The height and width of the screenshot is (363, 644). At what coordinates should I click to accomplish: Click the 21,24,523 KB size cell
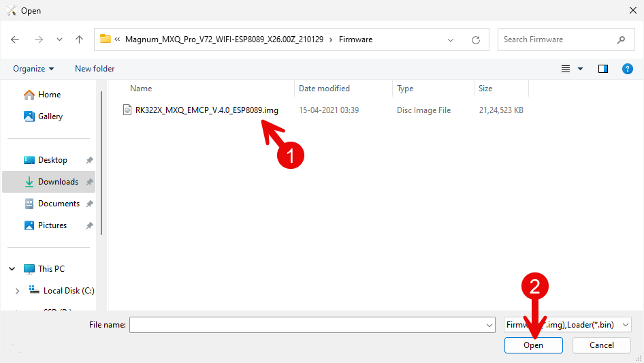click(x=501, y=110)
